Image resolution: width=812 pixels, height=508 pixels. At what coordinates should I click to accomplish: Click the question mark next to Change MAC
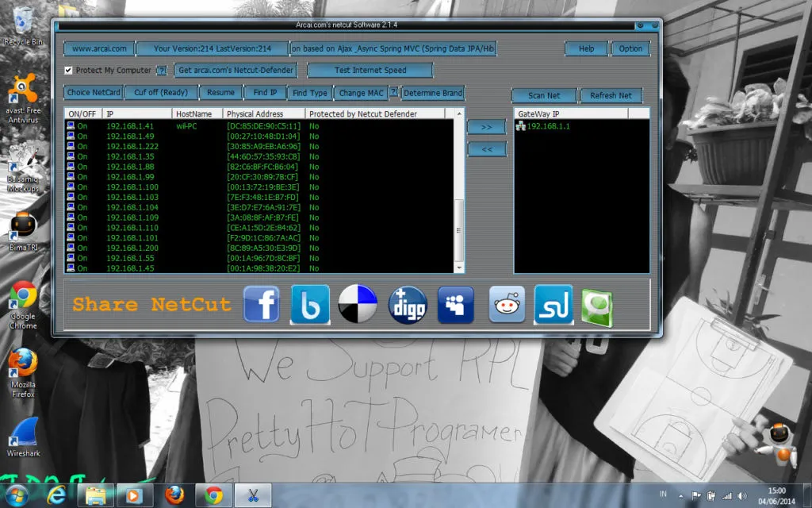tap(393, 92)
